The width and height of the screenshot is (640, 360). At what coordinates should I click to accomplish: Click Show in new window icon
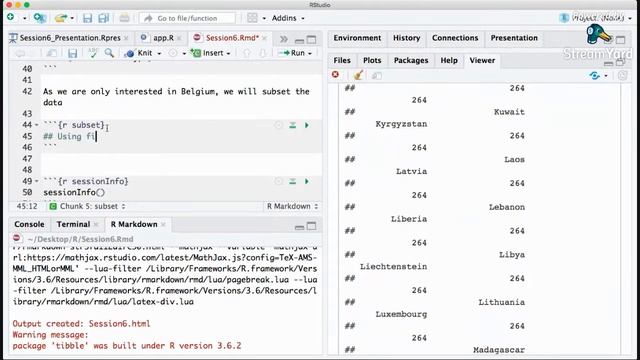51,53
